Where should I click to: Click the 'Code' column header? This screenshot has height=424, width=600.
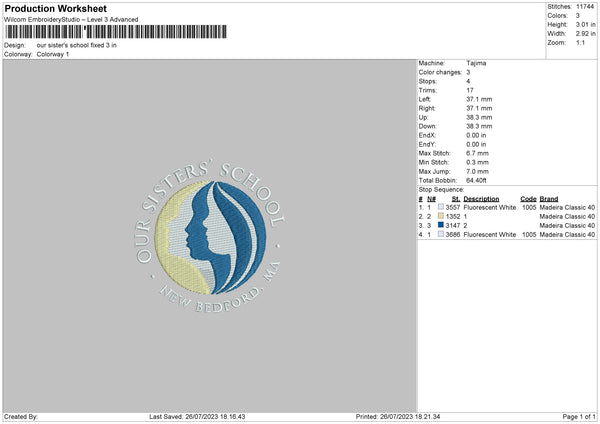tap(528, 199)
